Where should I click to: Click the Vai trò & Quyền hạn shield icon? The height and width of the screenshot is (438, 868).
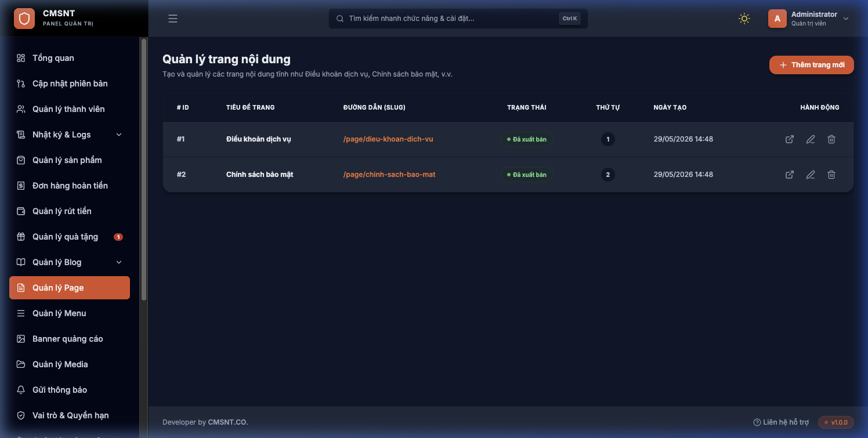[x=21, y=415]
